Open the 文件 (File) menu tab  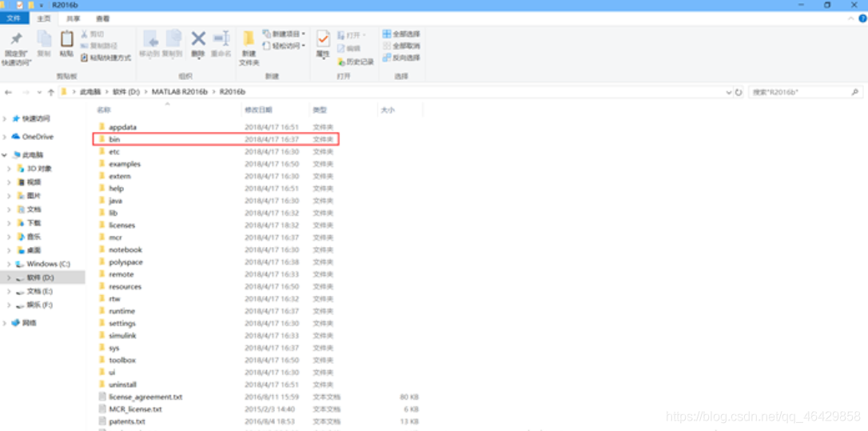coord(14,18)
